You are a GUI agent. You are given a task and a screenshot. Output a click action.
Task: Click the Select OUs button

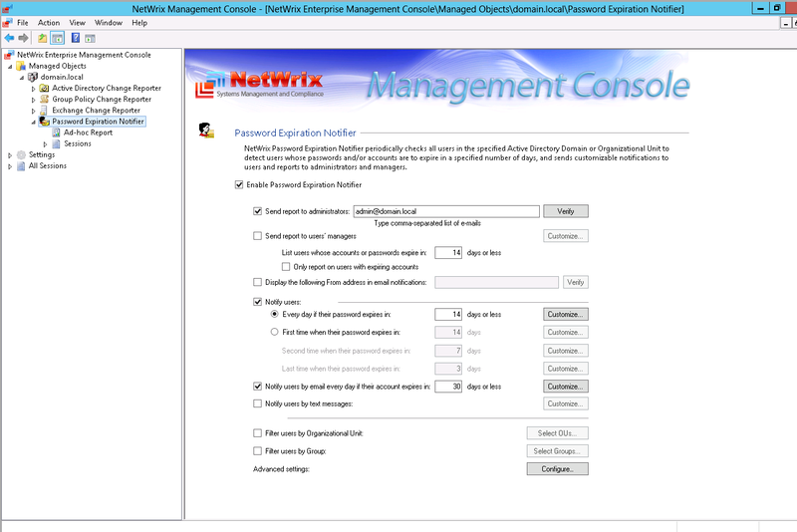coord(558,433)
